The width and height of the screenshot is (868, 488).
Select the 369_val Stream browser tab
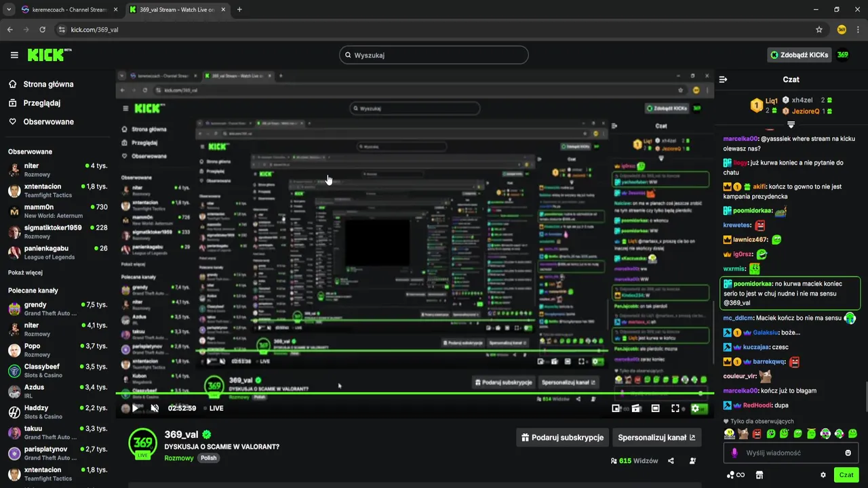coord(178,9)
